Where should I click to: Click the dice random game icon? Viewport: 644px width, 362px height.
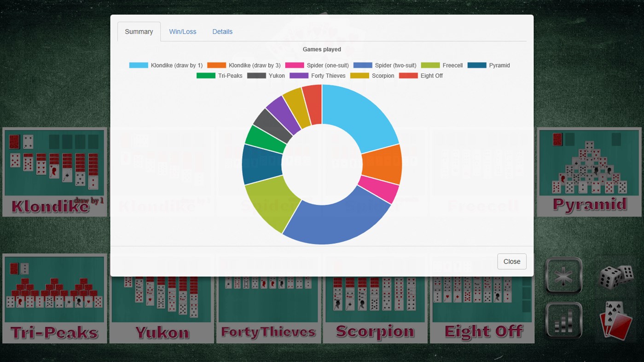coord(616,276)
